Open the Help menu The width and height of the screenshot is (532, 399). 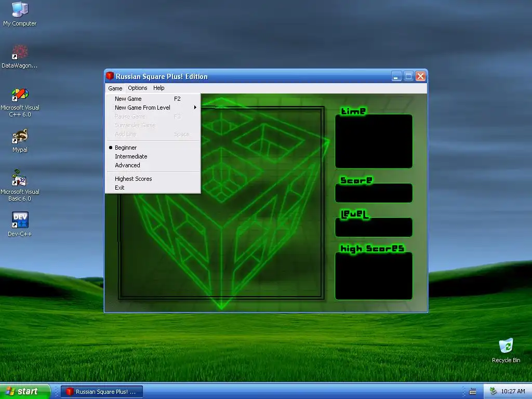coord(159,88)
